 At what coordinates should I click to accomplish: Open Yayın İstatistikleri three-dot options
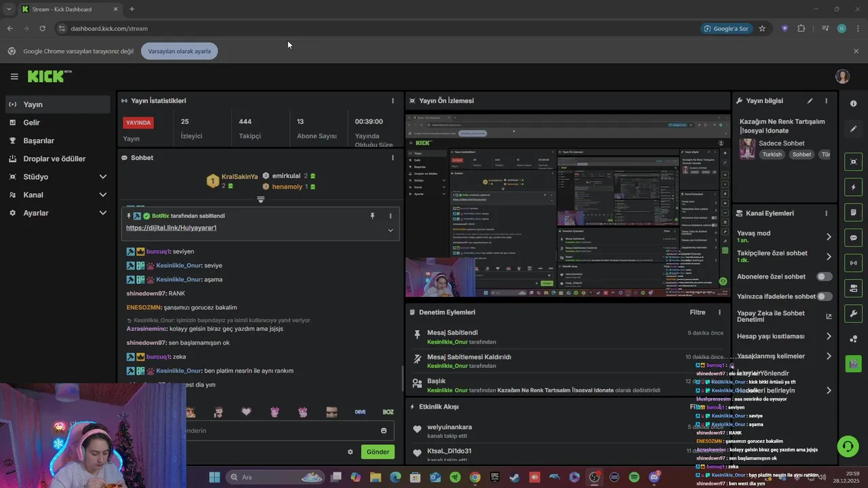tap(393, 101)
